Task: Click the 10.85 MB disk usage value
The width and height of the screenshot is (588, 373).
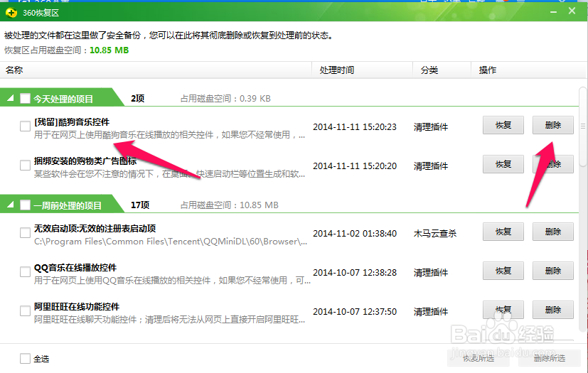Action: (109, 50)
